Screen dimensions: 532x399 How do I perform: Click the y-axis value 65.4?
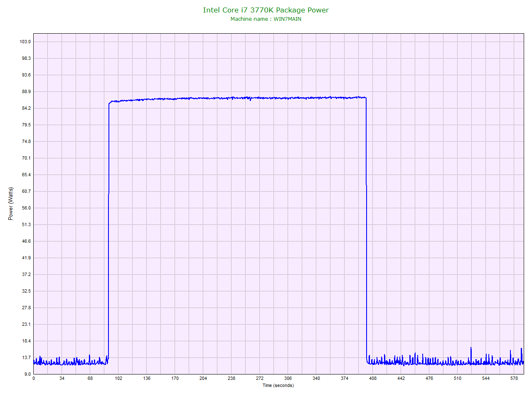tap(27, 175)
